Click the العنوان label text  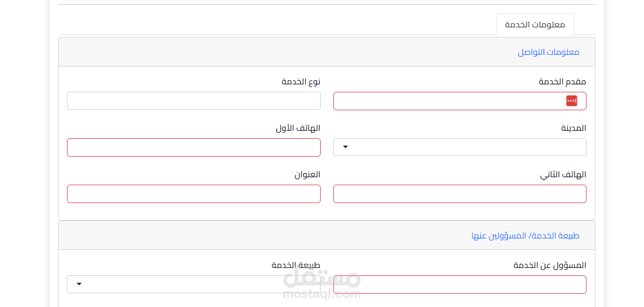point(307,175)
